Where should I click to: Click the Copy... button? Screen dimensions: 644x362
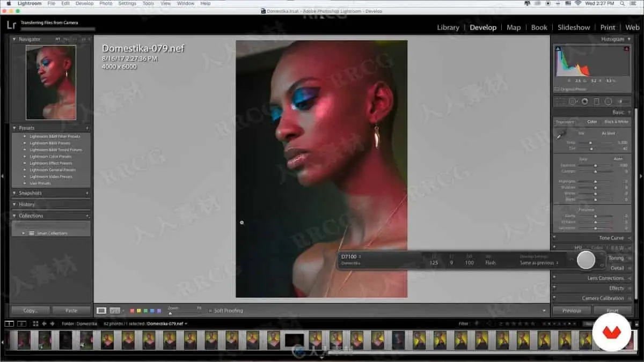point(31,311)
